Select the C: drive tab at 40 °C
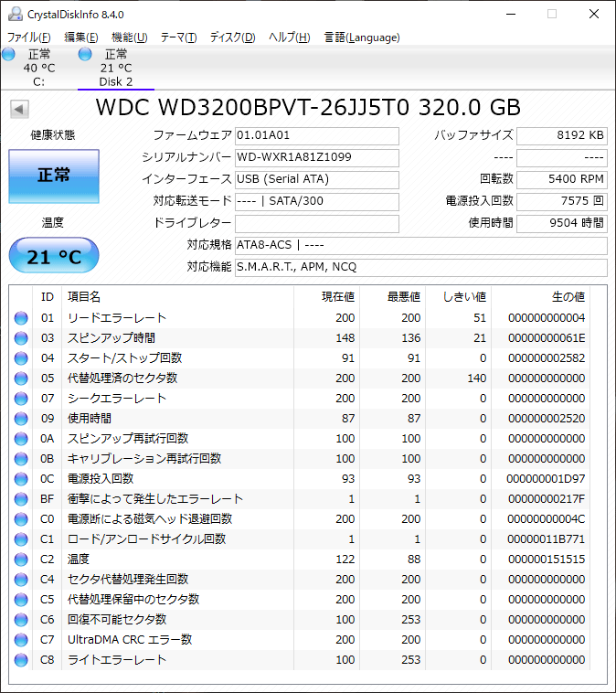 click(x=39, y=68)
